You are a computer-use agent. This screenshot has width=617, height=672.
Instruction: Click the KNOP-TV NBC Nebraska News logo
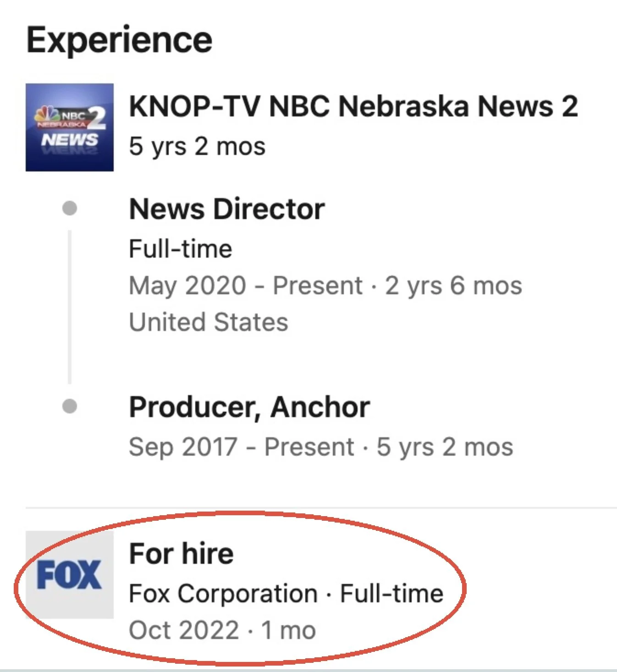[x=70, y=127]
